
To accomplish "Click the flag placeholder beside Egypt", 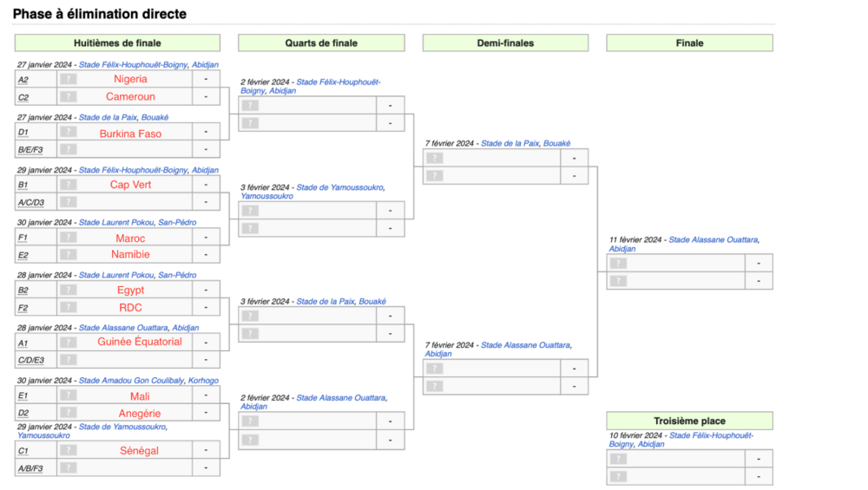I will click(x=69, y=290).
